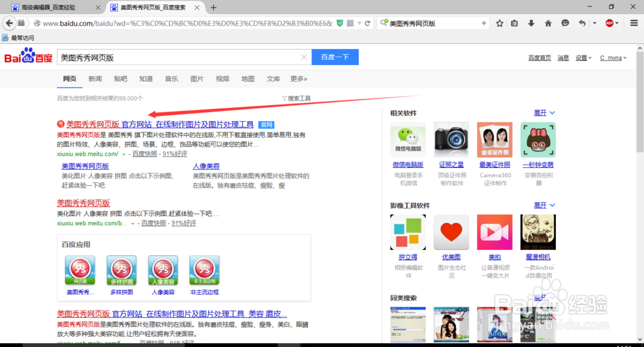Click the undo arrow icon in toolbar
Image resolution: width=644 pixels, height=347 pixels.
pyautogui.click(x=582, y=23)
